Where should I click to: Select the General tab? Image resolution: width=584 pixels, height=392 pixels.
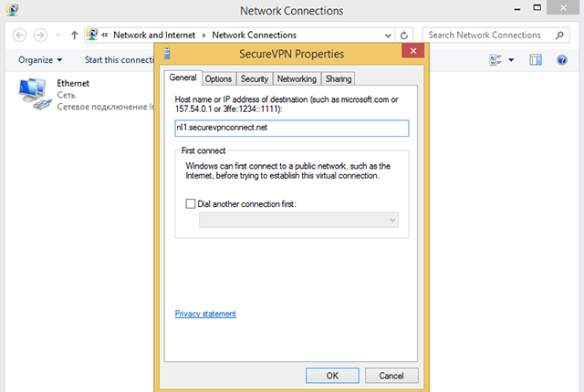[x=182, y=77]
